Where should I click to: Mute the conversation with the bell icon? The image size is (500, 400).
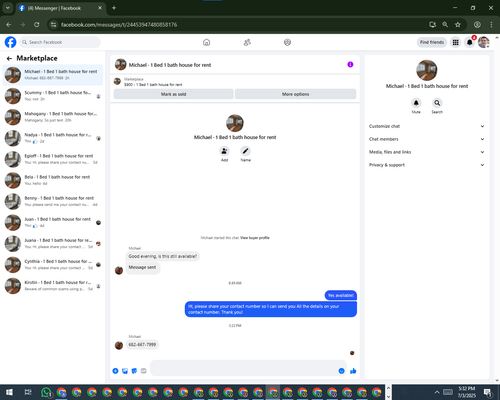(416, 103)
